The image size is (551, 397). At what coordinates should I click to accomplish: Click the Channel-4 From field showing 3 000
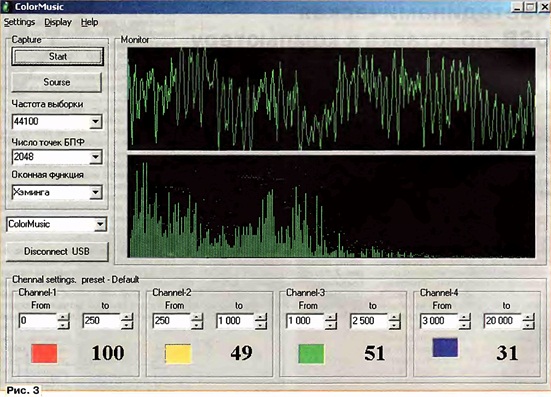[439, 321]
